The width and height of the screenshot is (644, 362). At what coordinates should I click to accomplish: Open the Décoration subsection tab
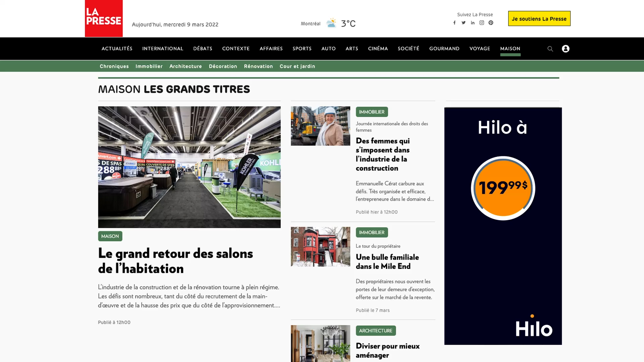tap(223, 66)
